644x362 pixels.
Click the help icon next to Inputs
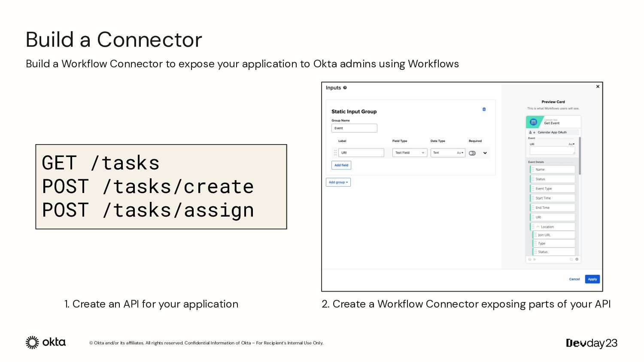click(x=345, y=88)
